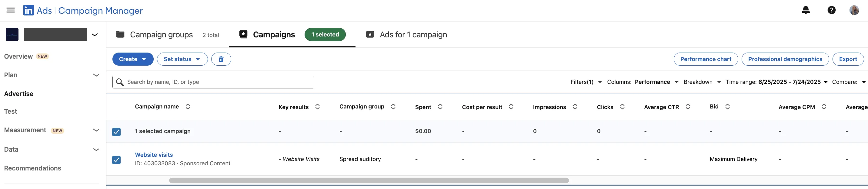Click the 1 selected green badge
Image resolution: width=868 pixels, height=189 pixels.
pos(325,34)
